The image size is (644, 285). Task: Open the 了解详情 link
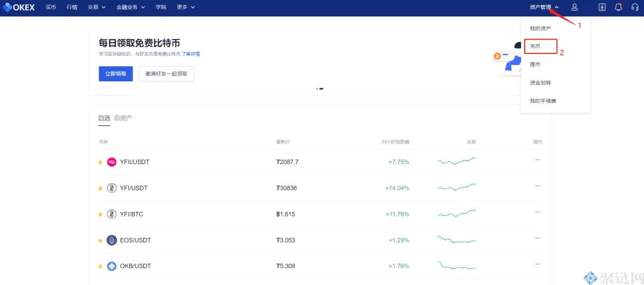coord(191,54)
